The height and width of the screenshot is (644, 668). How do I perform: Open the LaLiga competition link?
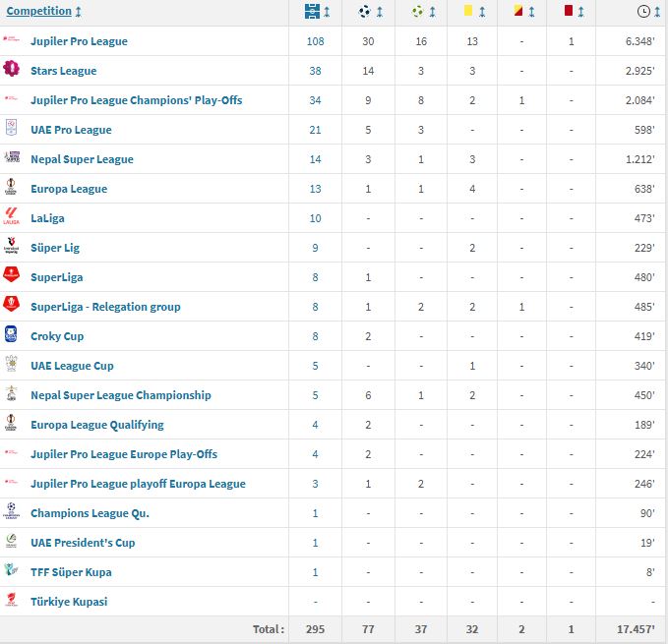tap(47, 218)
